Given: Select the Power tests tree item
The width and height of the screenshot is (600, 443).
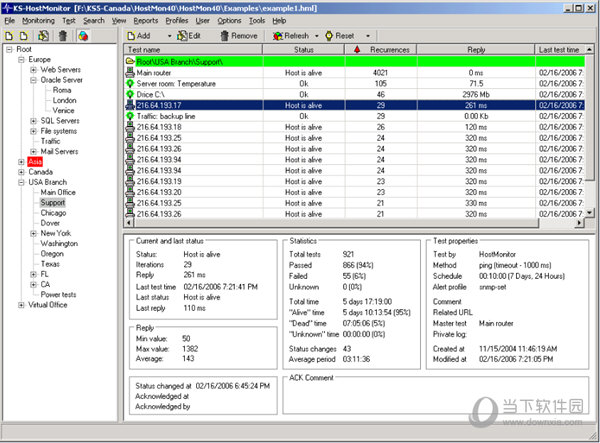Looking at the screenshot, I should pyautogui.click(x=58, y=295).
